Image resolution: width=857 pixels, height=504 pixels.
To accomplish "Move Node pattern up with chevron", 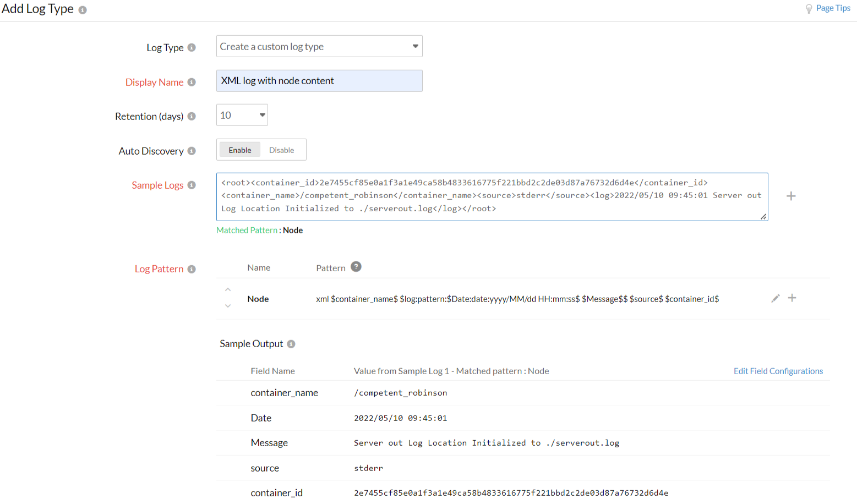I will [228, 289].
